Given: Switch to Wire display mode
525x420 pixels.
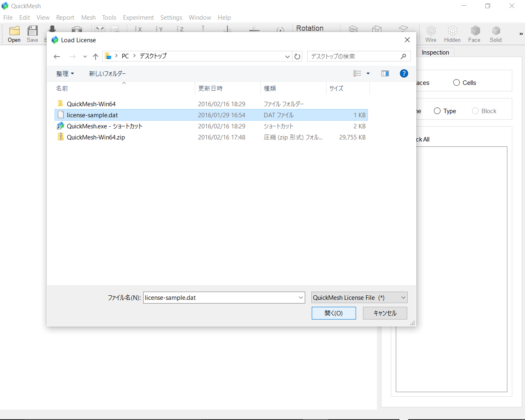Looking at the screenshot, I should click(431, 34).
